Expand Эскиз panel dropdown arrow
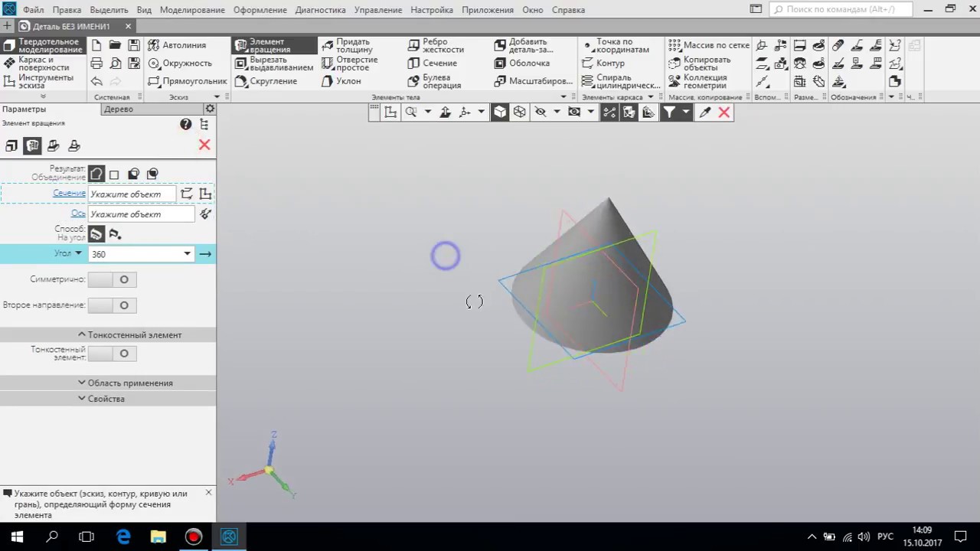 tap(217, 97)
